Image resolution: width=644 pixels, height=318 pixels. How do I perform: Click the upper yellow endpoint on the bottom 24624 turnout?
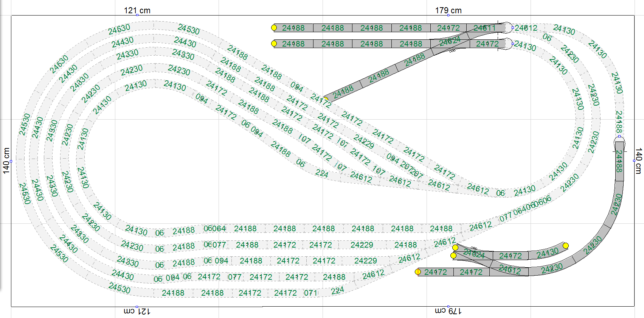pyautogui.click(x=455, y=248)
